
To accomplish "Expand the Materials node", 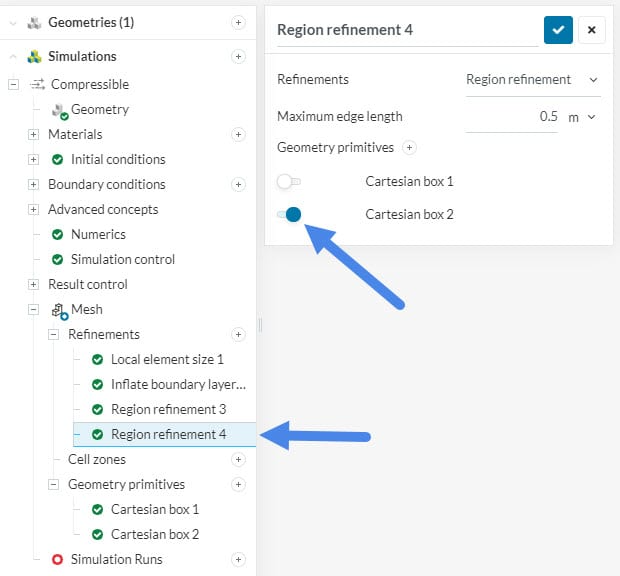I will tap(33, 134).
